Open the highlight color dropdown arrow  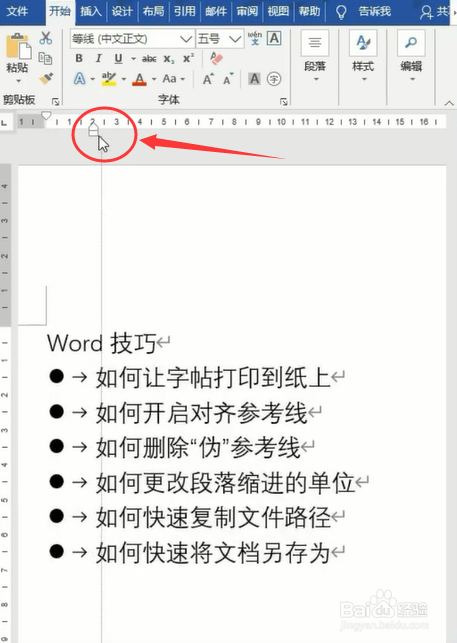(x=123, y=79)
